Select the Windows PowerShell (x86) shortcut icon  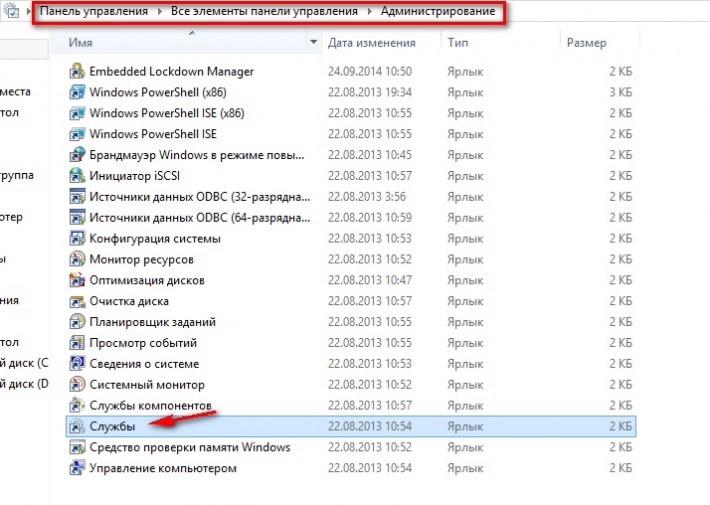pyautogui.click(x=77, y=92)
